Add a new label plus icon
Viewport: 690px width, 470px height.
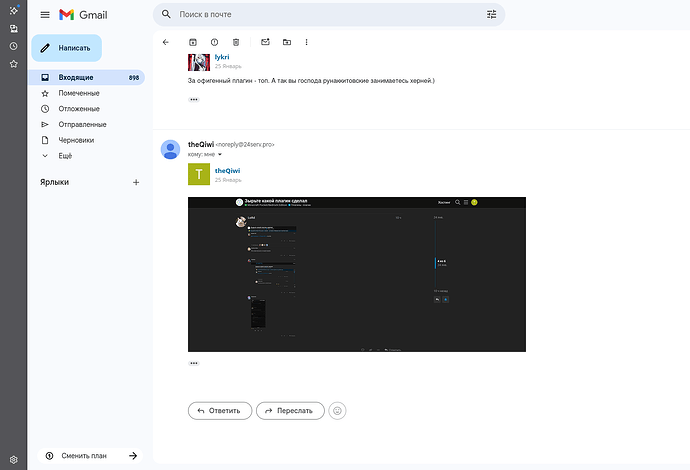136,182
